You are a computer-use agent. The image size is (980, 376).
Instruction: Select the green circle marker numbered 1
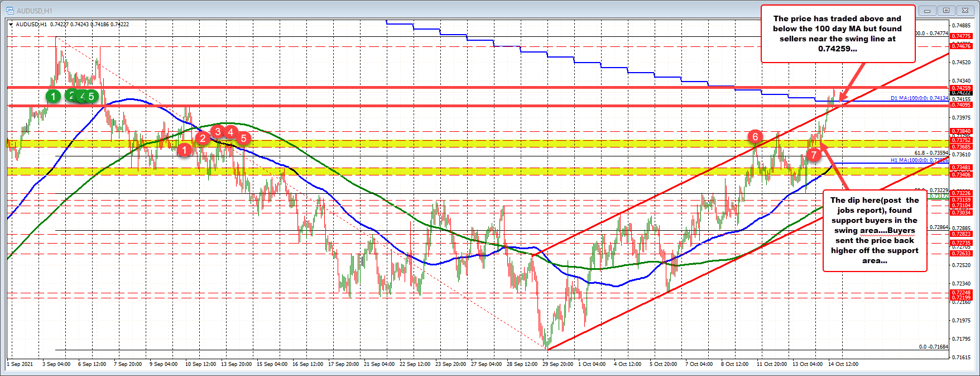pos(53,96)
